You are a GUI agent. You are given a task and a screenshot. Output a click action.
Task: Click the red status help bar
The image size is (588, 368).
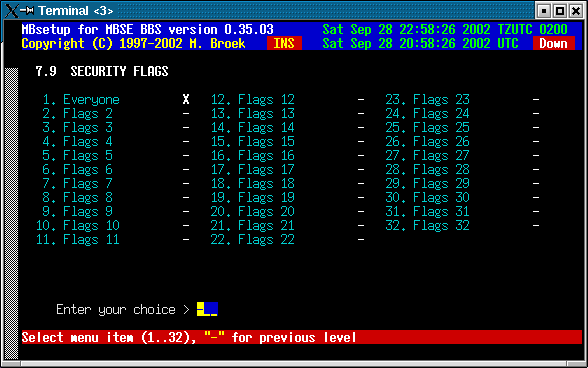pyautogui.click(x=302, y=337)
